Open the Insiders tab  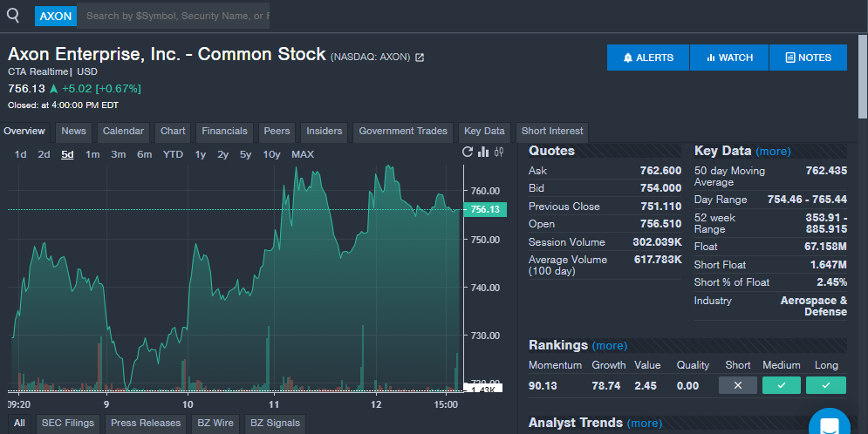point(324,132)
